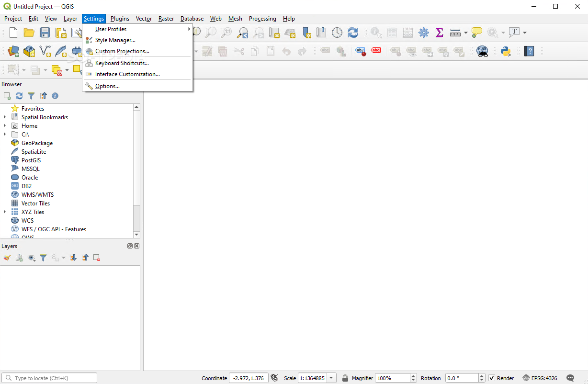The width and height of the screenshot is (588, 384).
Task: Filter the Layers panel legend
Action: click(43, 258)
